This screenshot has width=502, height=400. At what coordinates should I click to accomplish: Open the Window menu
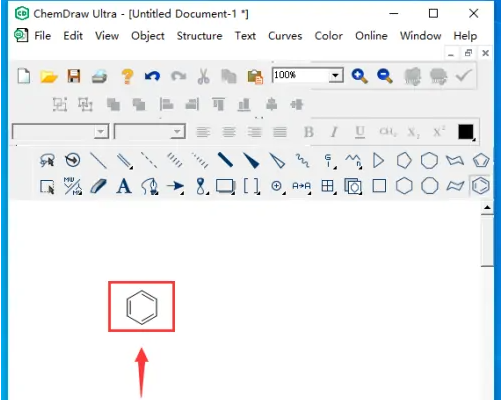point(421,36)
